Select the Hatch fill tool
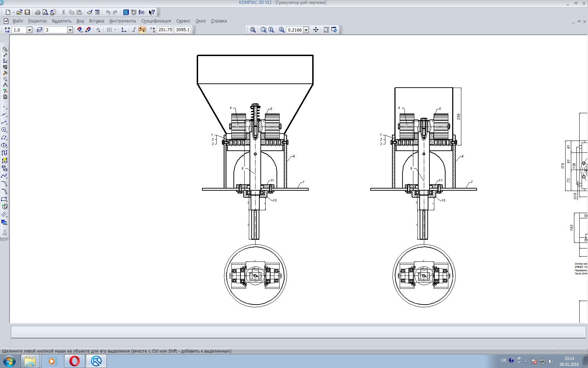This screenshot has height=368, width=588. (x=5, y=214)
